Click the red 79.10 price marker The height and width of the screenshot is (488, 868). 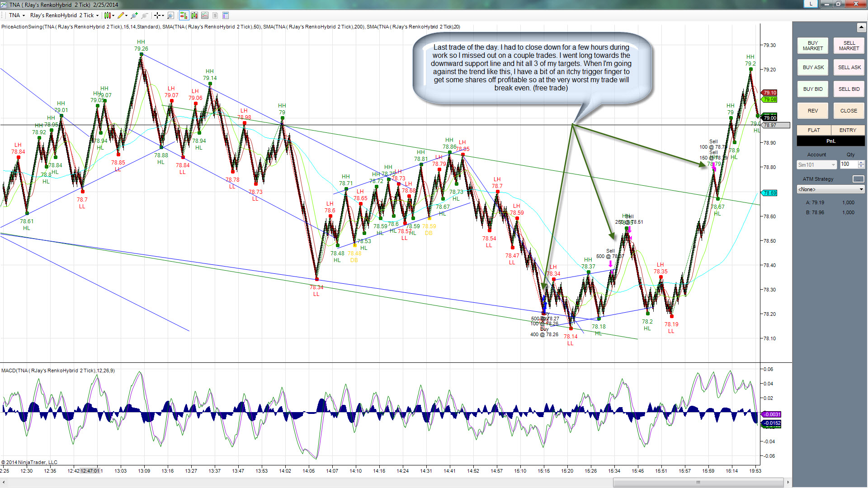[769, 93]
